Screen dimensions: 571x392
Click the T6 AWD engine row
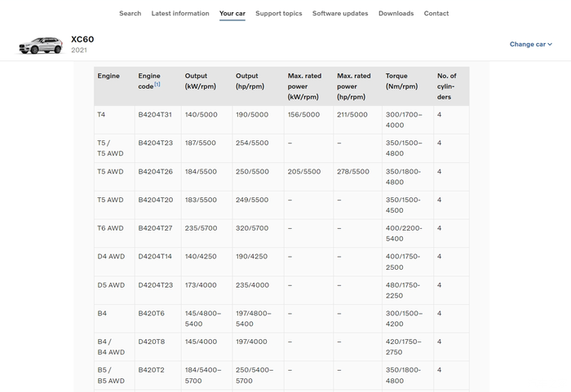[x=111, y=228]
